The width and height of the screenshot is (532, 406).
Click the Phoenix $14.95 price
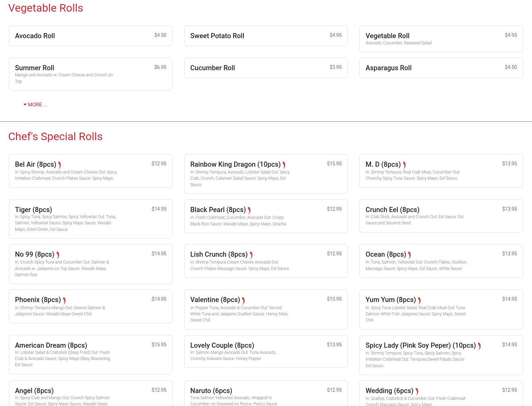(159, 299)
